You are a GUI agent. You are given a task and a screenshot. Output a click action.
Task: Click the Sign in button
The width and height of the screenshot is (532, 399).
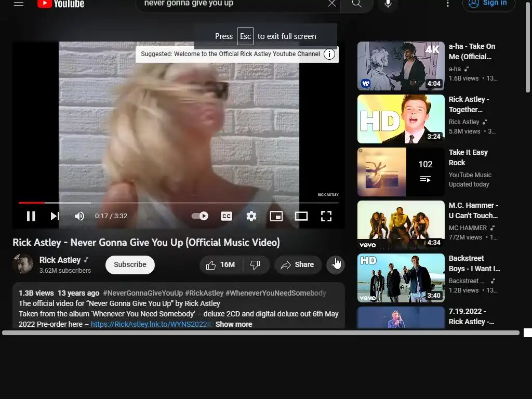pyautogui.click(x=488, y=4)
